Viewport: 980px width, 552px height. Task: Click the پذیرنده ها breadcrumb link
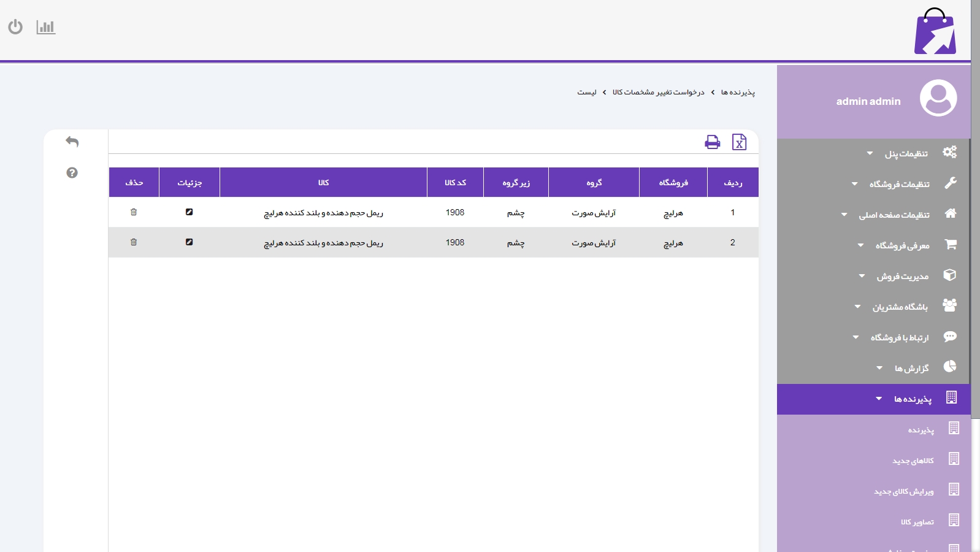[x=738, y=92]
